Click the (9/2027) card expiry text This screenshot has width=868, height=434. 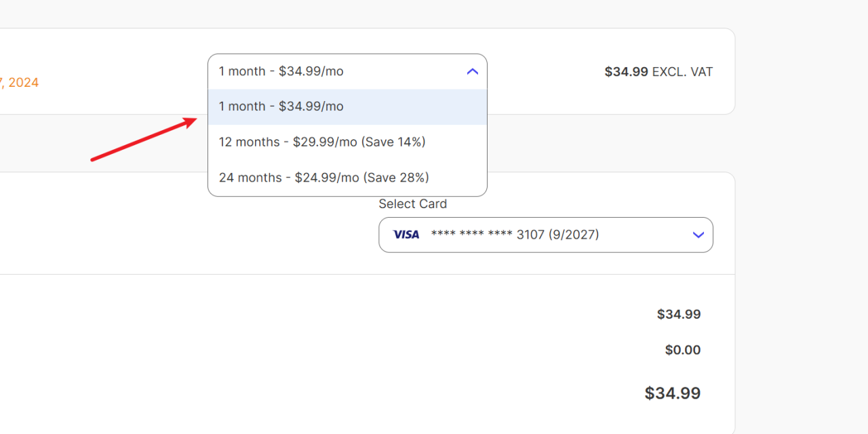pyautogui.click(x=574, y=235)
